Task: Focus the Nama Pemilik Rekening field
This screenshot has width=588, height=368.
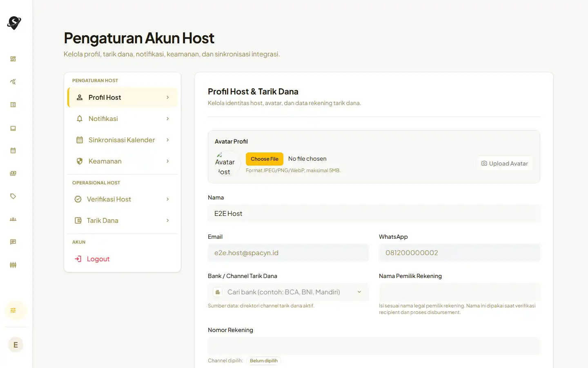Action: click(x=459, y=292)
